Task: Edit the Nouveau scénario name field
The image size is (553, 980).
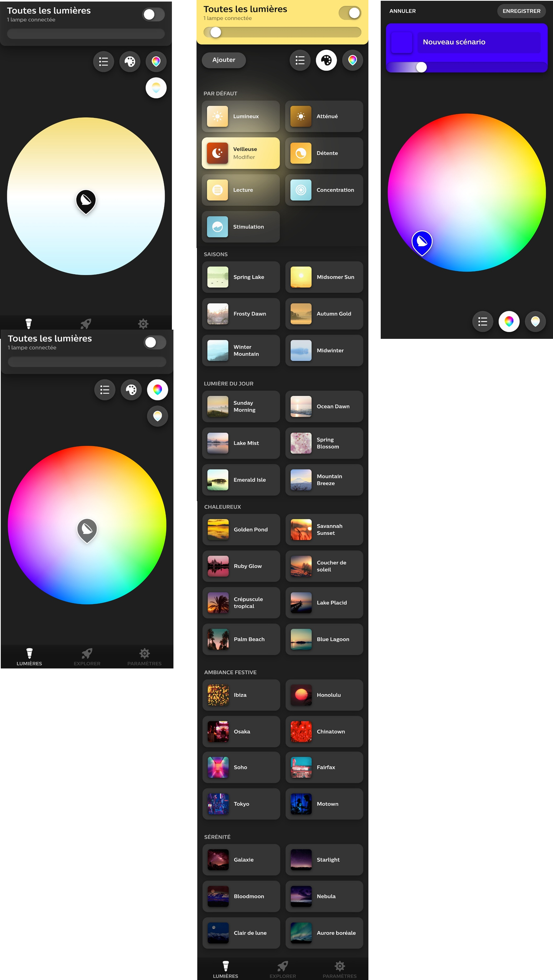Action: point(479,42)
